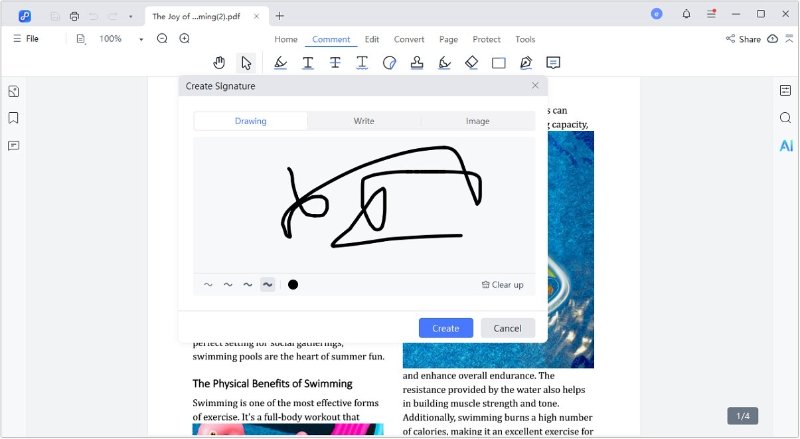Open the page thumbnails sidebar panel
Image resolution: width=800 pixels, height=439 pixels.
14,91
